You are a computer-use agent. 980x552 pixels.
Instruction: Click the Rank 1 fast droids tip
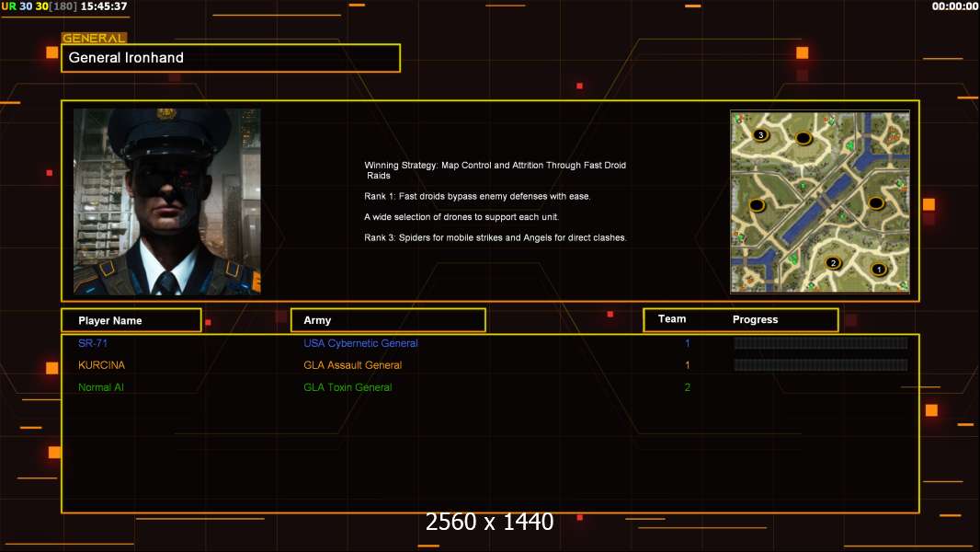(477, 196)
